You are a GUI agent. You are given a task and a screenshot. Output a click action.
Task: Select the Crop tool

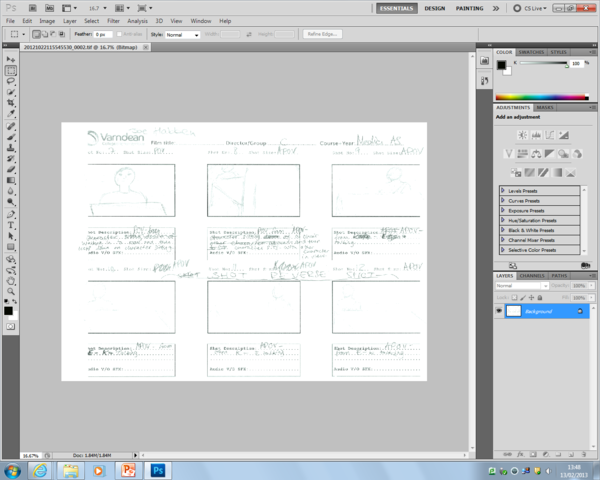[x=11, y=103]
